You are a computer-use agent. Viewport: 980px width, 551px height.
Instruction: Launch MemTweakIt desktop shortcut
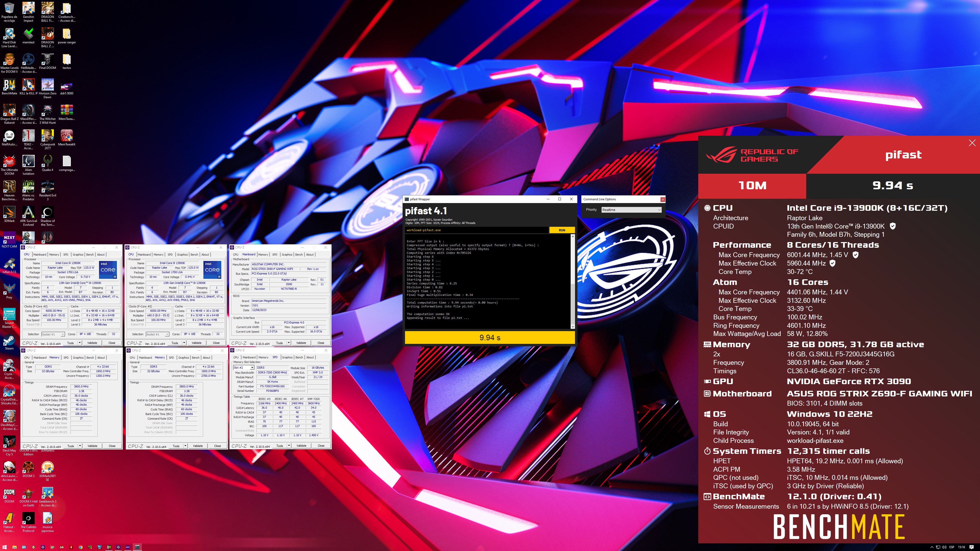pyautogui.click(x=67, y=138)
